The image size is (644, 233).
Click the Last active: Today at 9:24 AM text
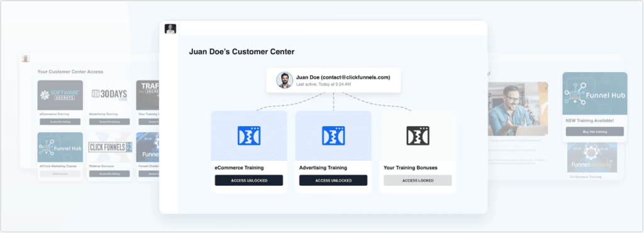pyautogui.click(x=324, y=85)
